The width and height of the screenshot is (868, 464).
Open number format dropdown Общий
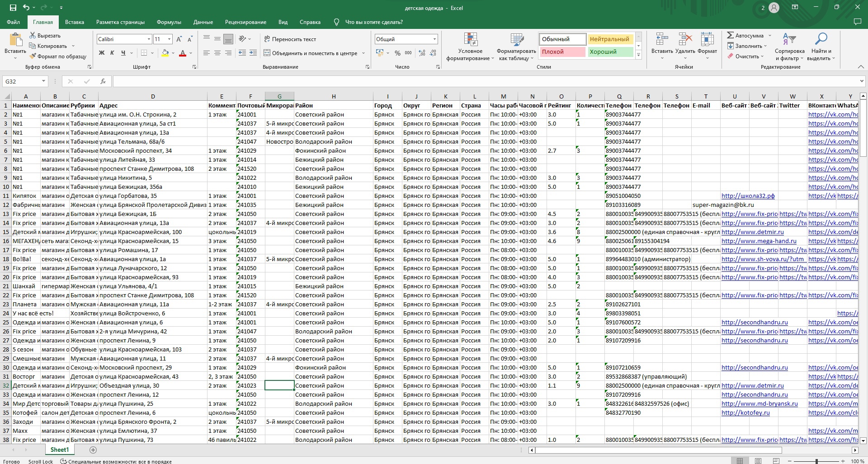coord(434,39)
